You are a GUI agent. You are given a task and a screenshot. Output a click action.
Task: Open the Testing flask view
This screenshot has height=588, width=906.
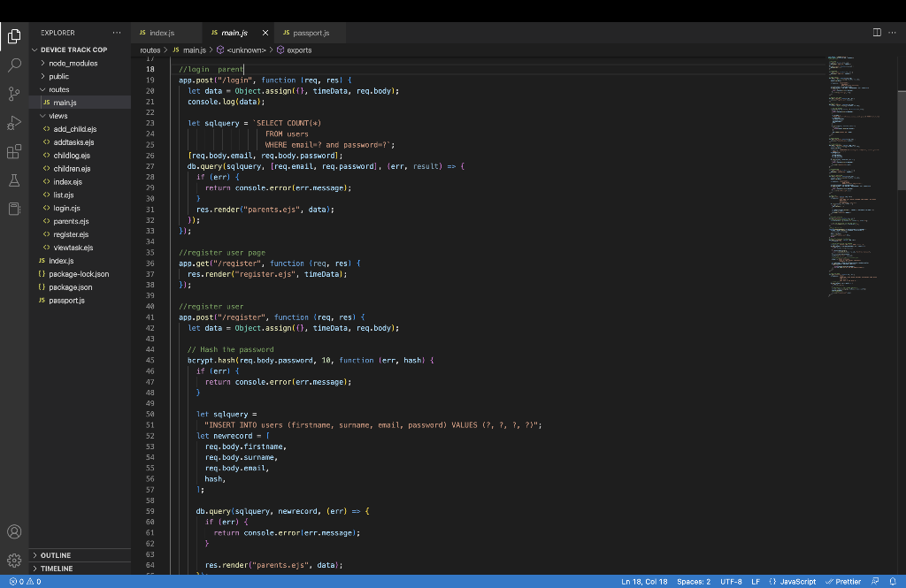(14, 179)
